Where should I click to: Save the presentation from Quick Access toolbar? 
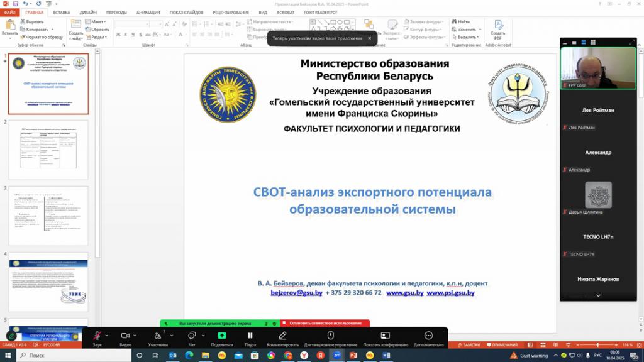coord(16,4)
